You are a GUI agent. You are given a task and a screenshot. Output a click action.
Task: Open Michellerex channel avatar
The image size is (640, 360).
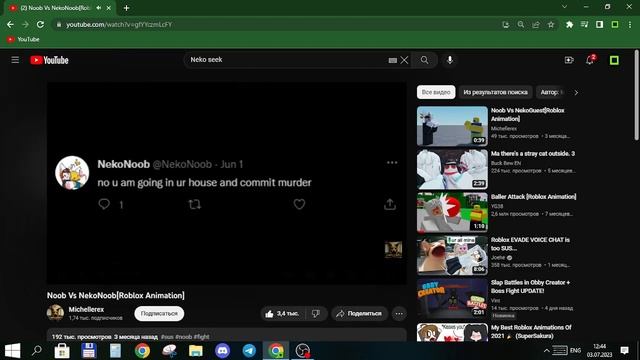click(x=55, y=313)
